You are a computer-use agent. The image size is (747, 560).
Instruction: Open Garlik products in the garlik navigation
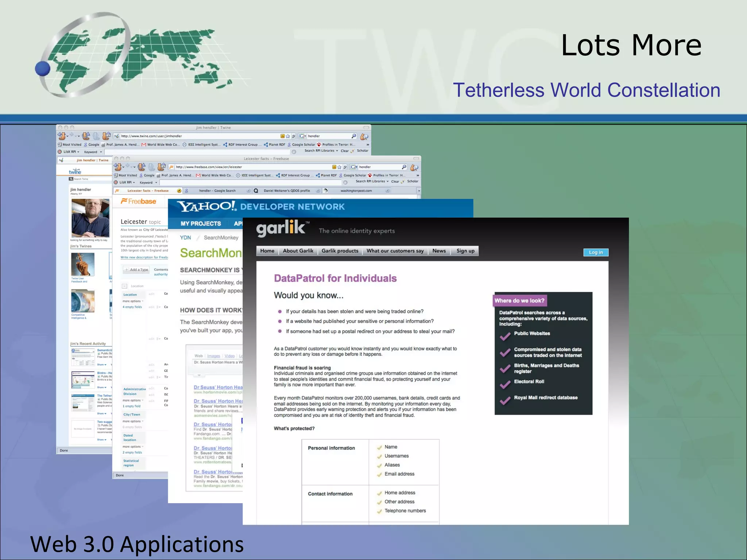point(340,251)
